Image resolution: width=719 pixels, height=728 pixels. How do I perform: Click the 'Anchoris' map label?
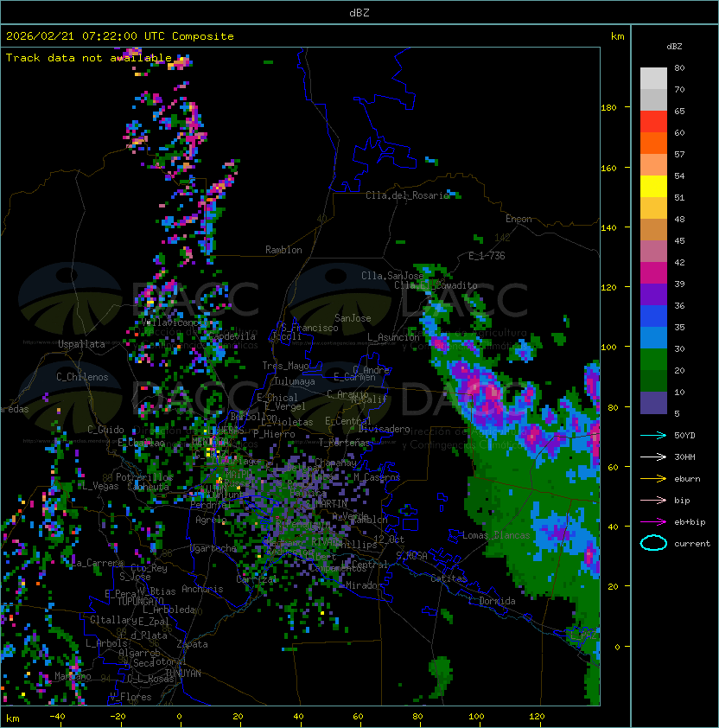202,589
